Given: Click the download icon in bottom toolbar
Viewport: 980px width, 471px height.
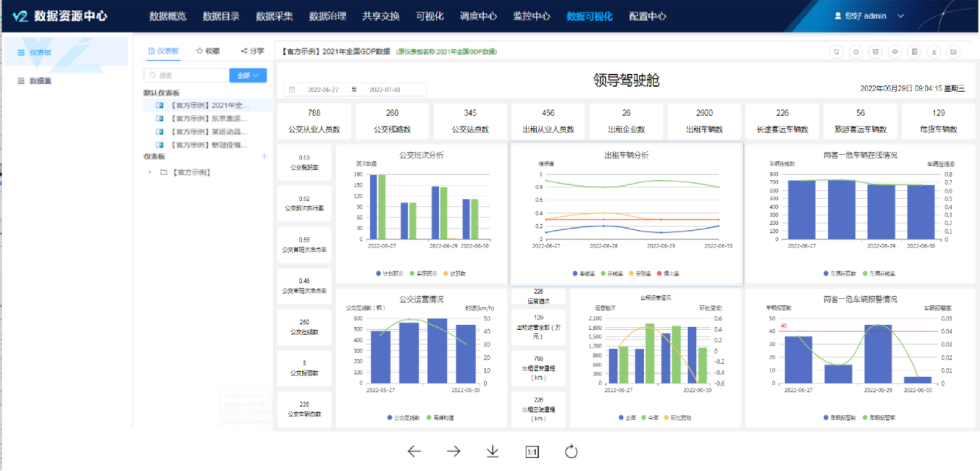Looking at the screenshot, I should (493, 451).
